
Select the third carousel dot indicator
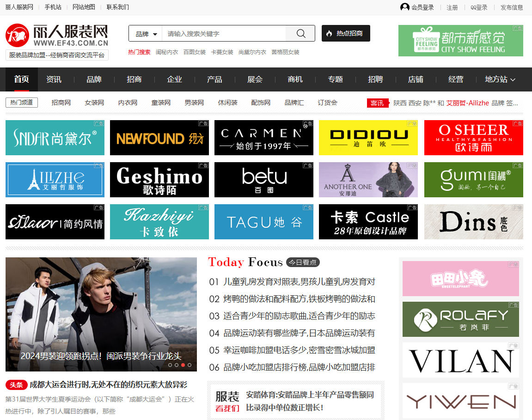[183, 365]
